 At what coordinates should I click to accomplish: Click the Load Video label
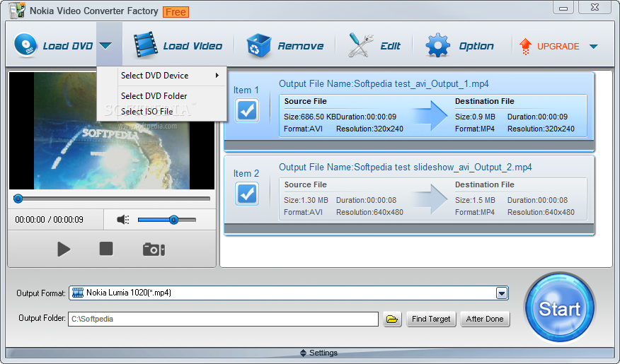193,46
